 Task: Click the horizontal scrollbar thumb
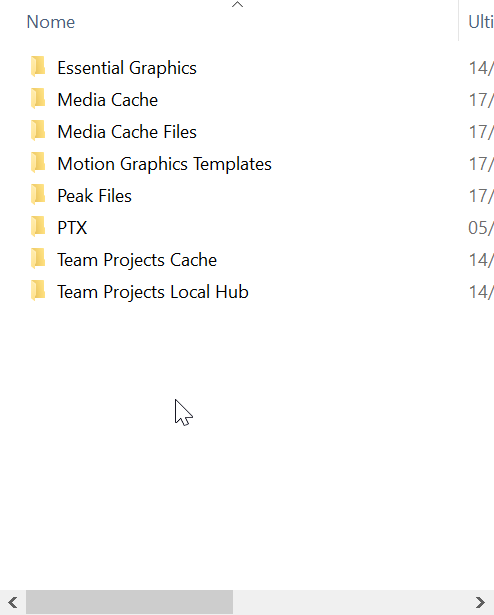129,602
